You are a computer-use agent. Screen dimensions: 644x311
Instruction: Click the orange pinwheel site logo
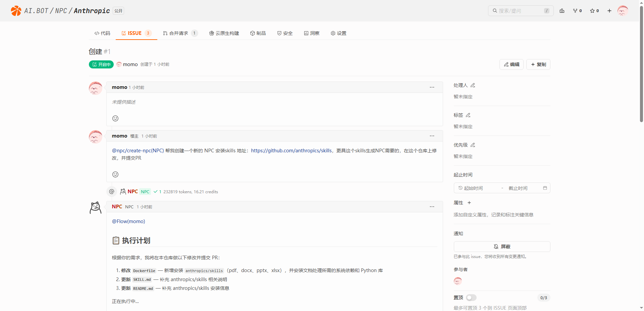point(16,11)
